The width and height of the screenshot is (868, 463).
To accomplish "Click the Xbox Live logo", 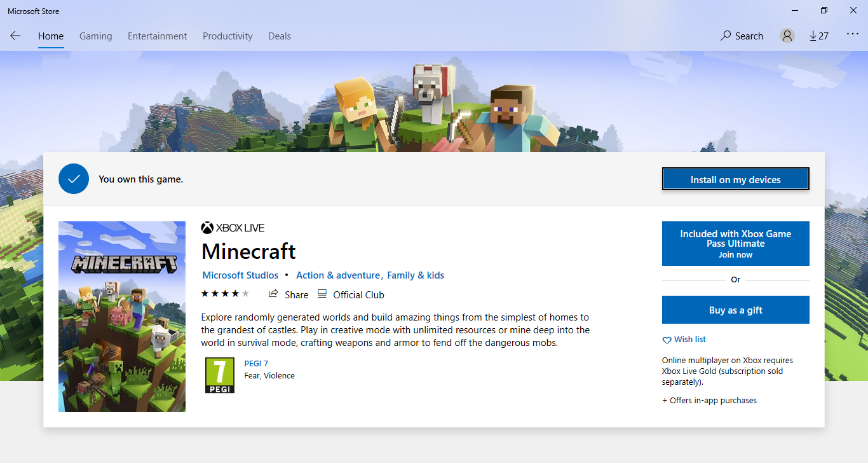I will [233, 228].
